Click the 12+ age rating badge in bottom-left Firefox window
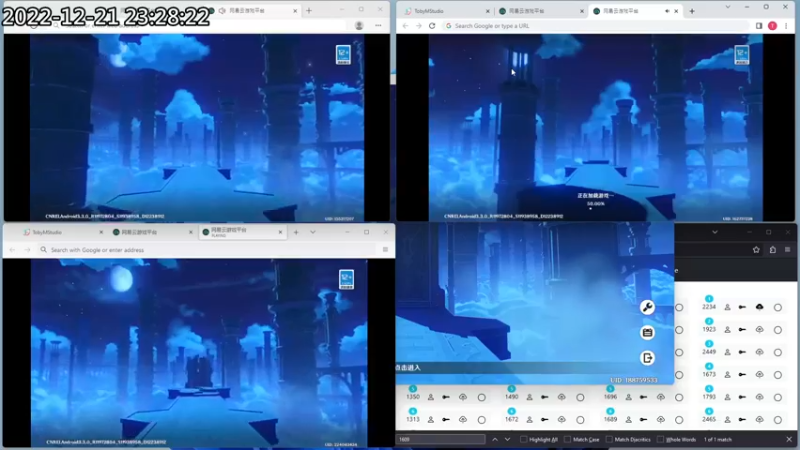The height and width of the screenshot is (450, 800). point(346,280)
